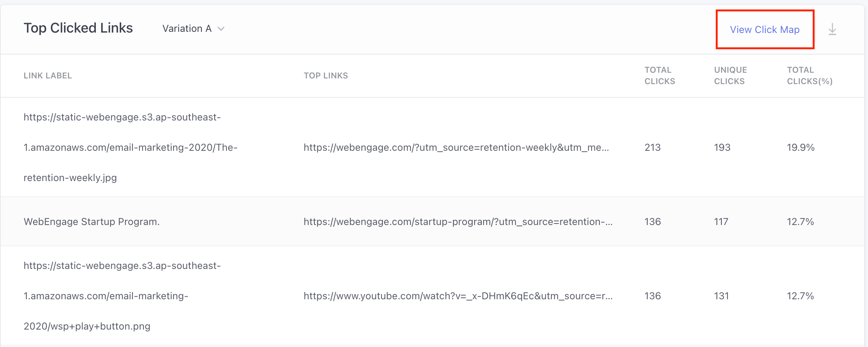The height and width of the screenshot is (347, 868).
Task: Select the LINK LABEL column header
Action: tap(48, 76)
